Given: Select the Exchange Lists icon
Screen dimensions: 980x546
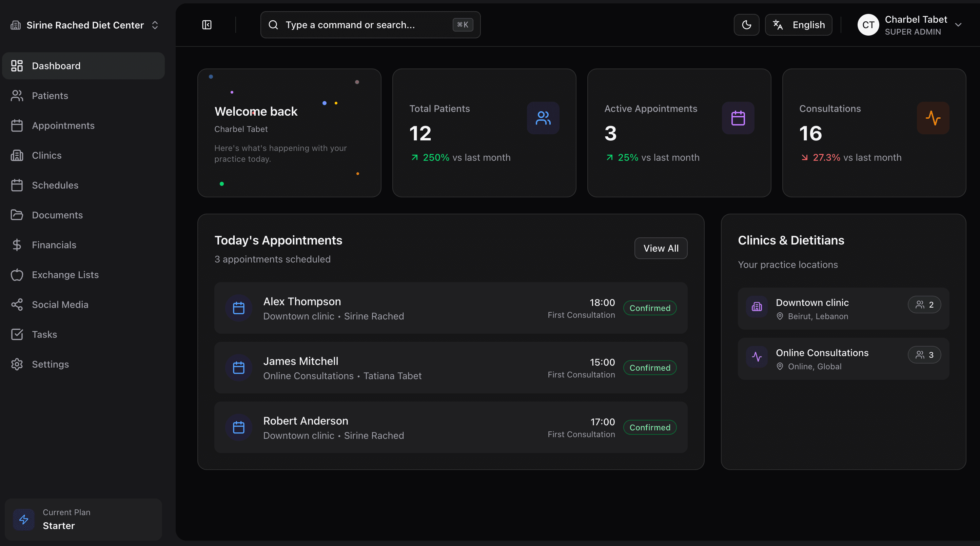Looking at the screenshot, I should pos(17,275).
